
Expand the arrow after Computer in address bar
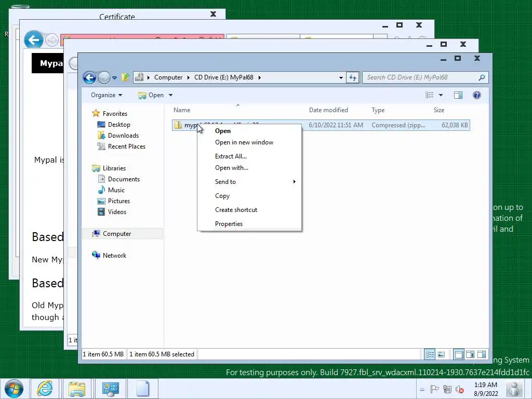pos(188,77)
